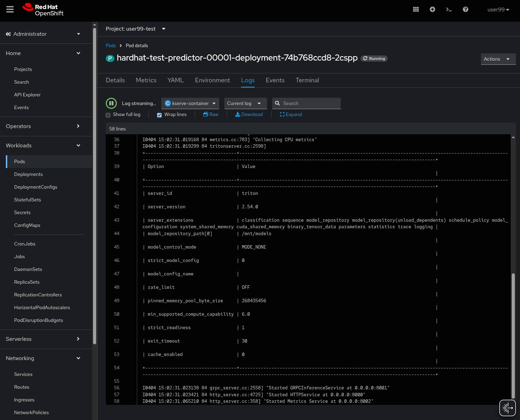The width and height of the screenshot is (520, 420).
Task: Click the Red Hat OpenShift logo
Action: (x=43, y=10)
